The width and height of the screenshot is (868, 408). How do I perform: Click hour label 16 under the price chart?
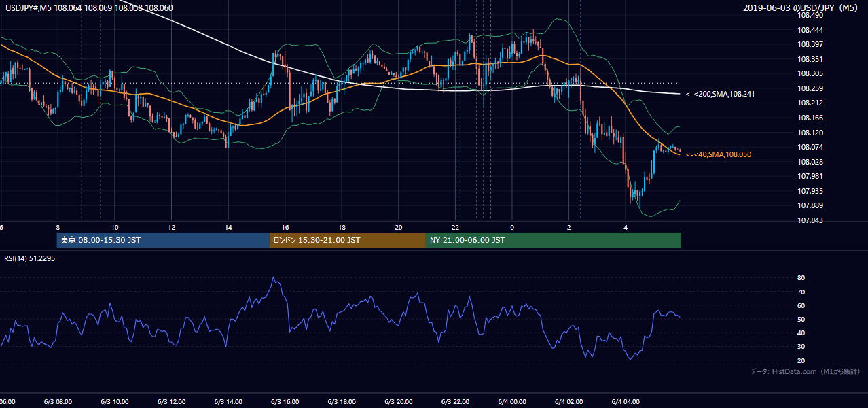[x=285, y=228]
